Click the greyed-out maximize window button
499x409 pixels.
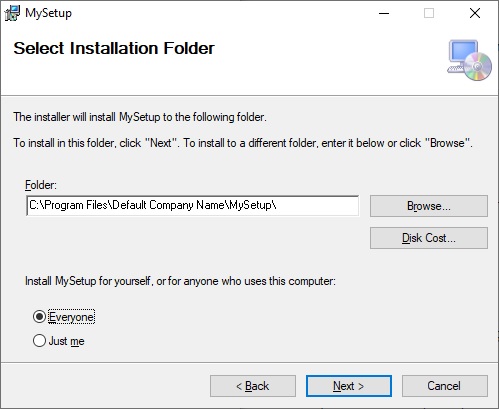429,13
